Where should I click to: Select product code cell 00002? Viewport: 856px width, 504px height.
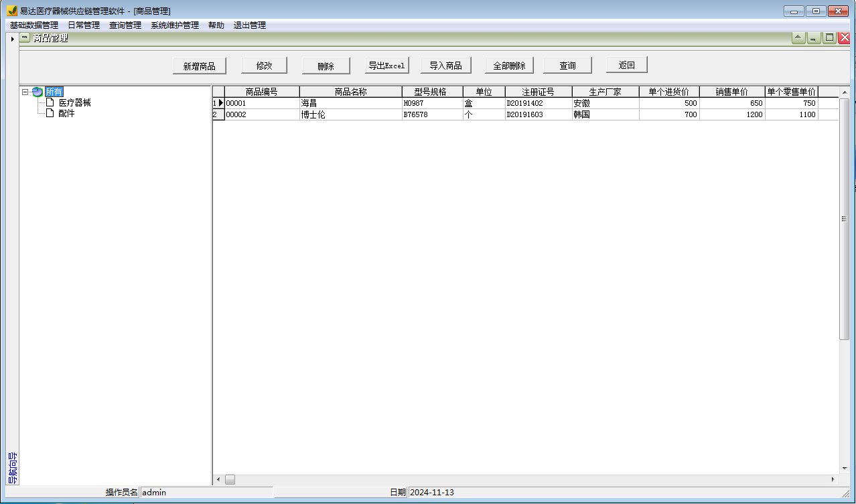[262, 114]
